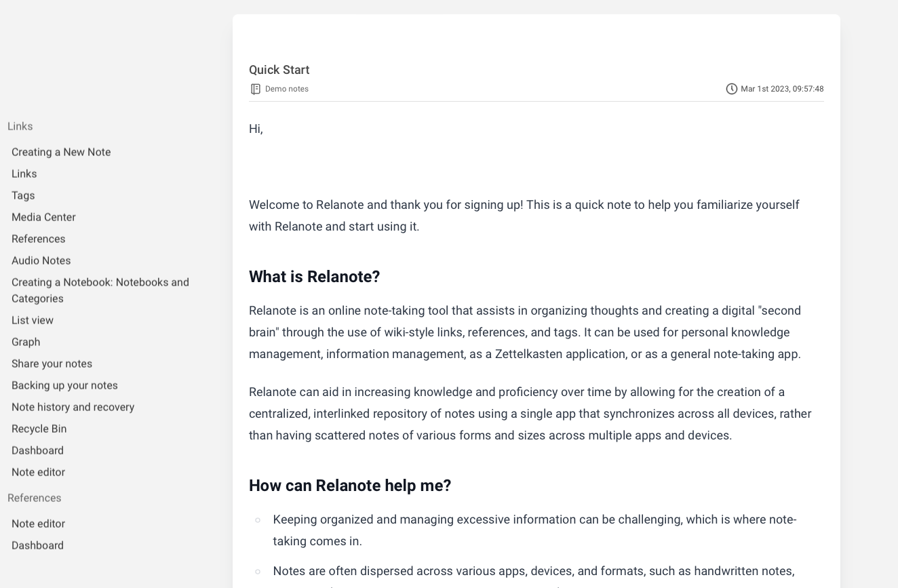Open the Tags linked note
Viewport: 898px width, 588px height.
pyautogui.click(x=23, y=195)
